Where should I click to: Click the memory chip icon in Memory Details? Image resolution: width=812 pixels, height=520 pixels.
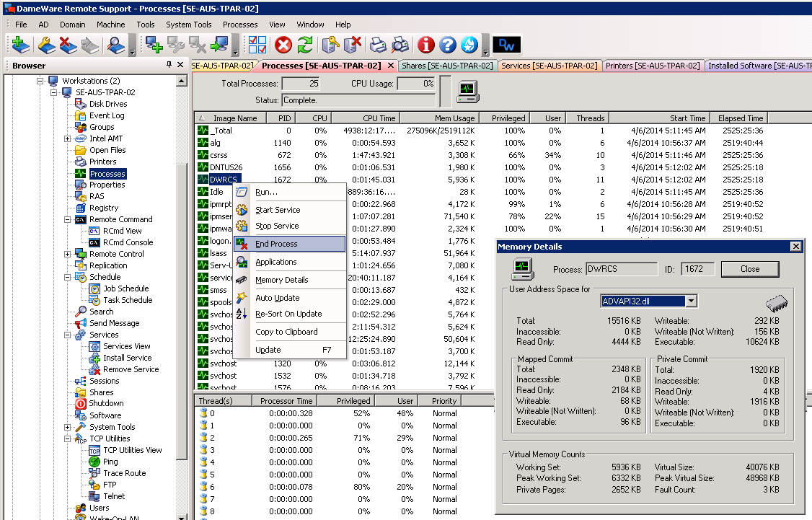(776, 302)
